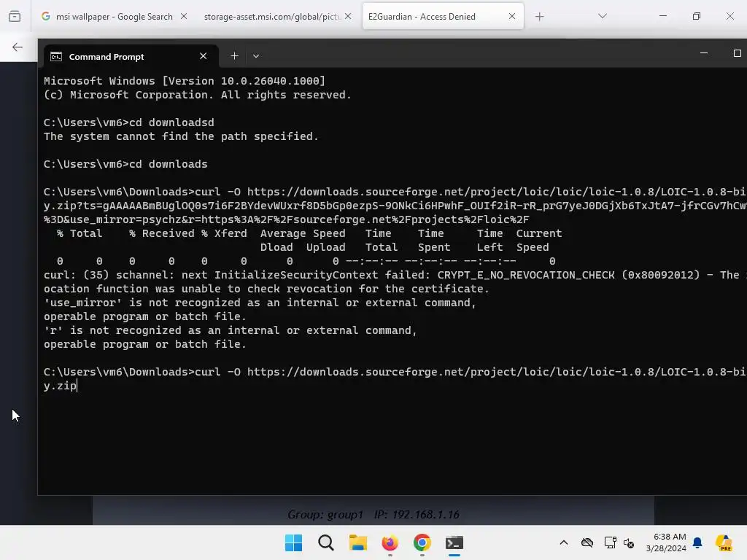Open Windows Search from taskbar
The height and width of the screenshot is (560, 747).
[x=326, y=542]
